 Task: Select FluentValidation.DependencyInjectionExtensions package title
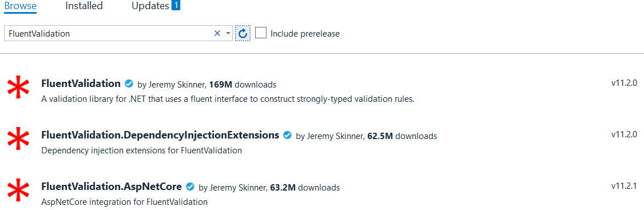coord(161,135)
